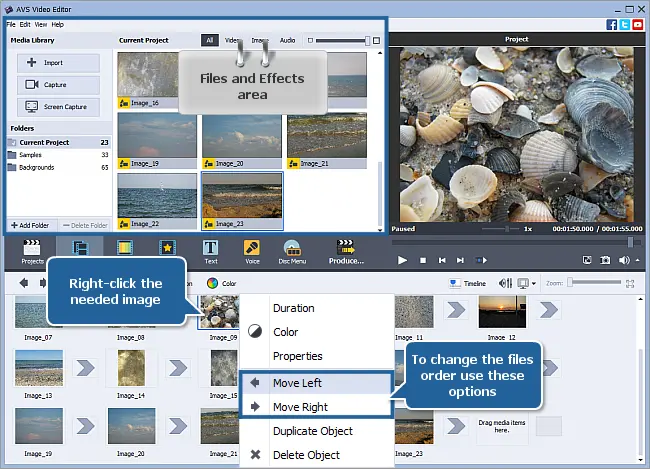650x469 pixels.
Task: Choose Move Right from context menu
Action: (x=317, y=407)
